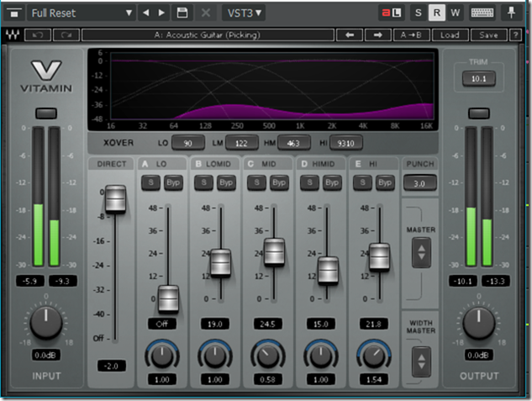
Task: Bypass the MID band
Action: (x=280, y=182)
